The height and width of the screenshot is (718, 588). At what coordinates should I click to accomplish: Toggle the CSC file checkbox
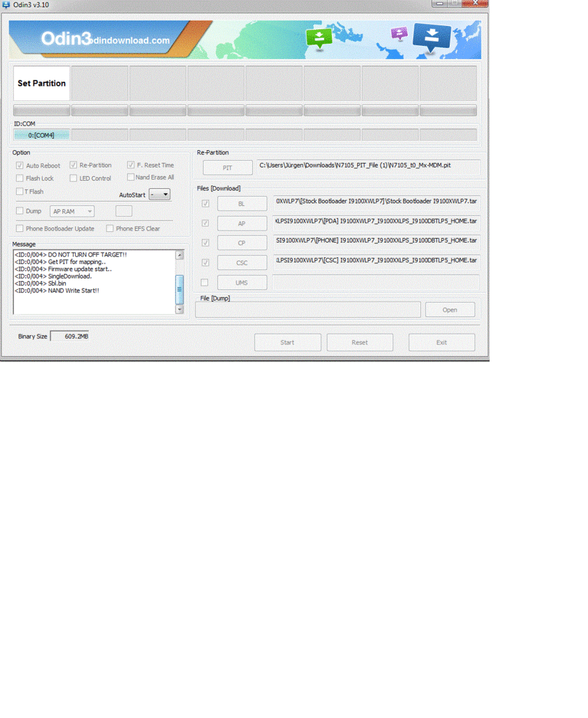tap(206, 263)
